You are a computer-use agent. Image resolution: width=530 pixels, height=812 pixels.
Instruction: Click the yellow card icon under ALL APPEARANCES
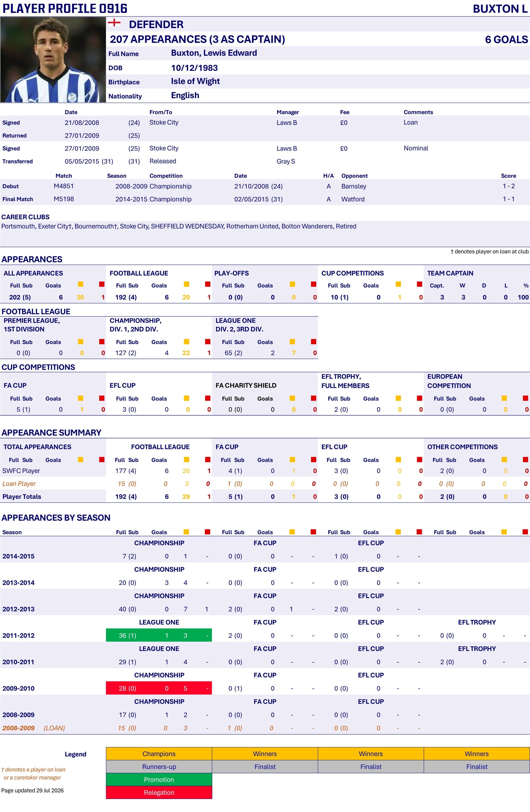80,284
